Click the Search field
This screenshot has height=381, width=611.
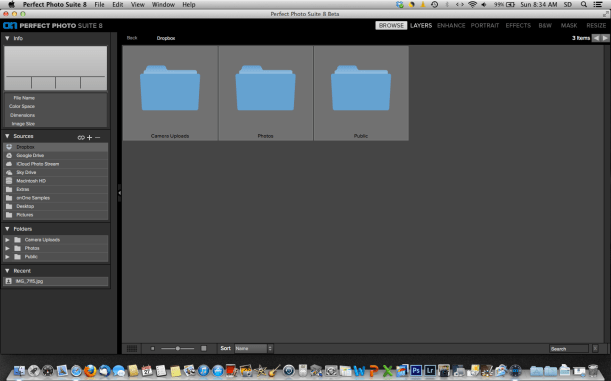(569, 349)
